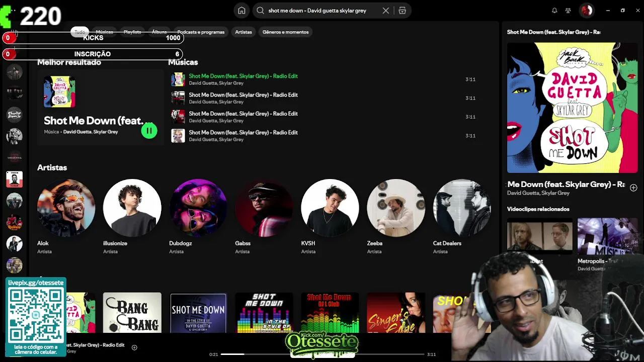The height and width of the screenshot is (362, 644).
Task: Play first green Shot Me Down track
Action: (243, 76)
